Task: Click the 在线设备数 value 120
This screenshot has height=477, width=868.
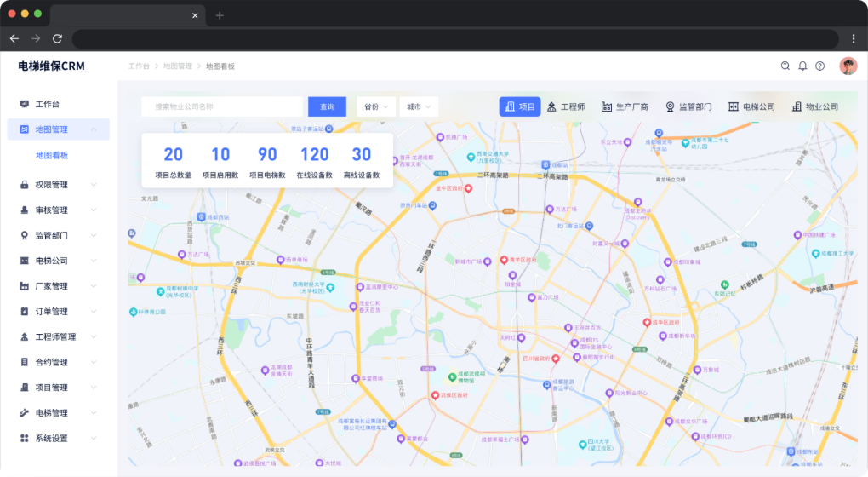Action: [x=314, y=154]
